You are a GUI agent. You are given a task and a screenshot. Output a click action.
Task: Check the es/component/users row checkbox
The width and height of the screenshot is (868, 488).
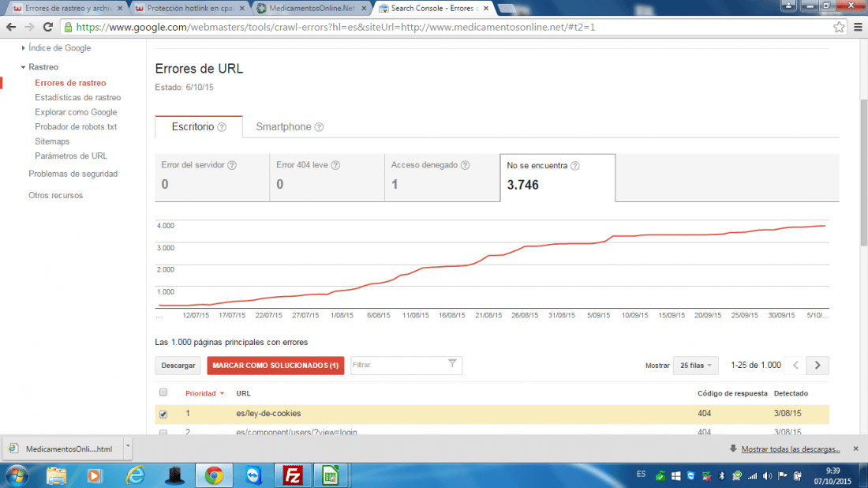163,432
